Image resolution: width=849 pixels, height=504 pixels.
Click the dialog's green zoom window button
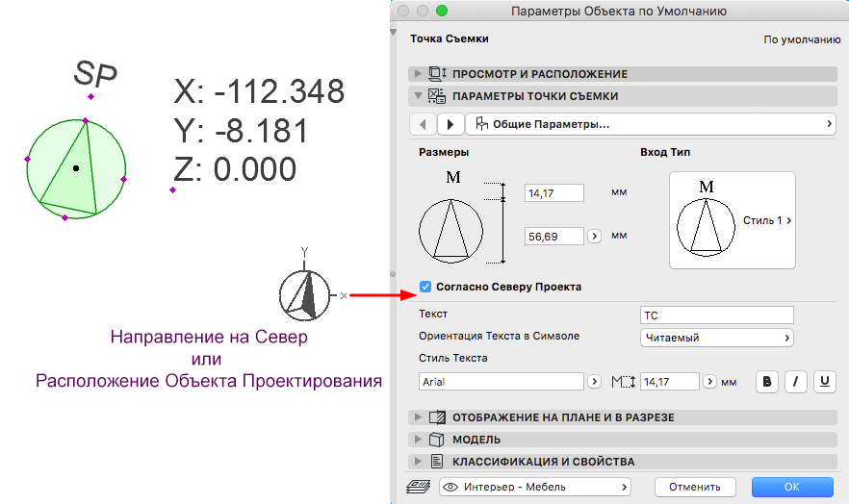442,11
